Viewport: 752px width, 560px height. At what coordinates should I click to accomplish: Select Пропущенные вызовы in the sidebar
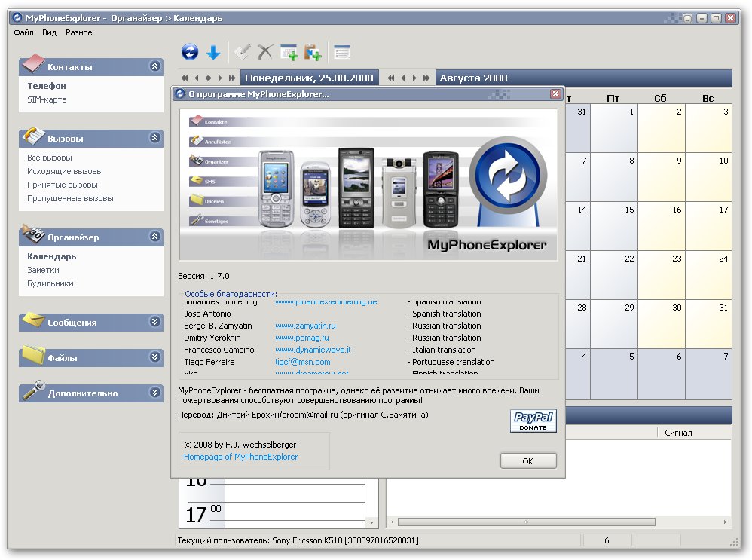[x=70, y=198]
